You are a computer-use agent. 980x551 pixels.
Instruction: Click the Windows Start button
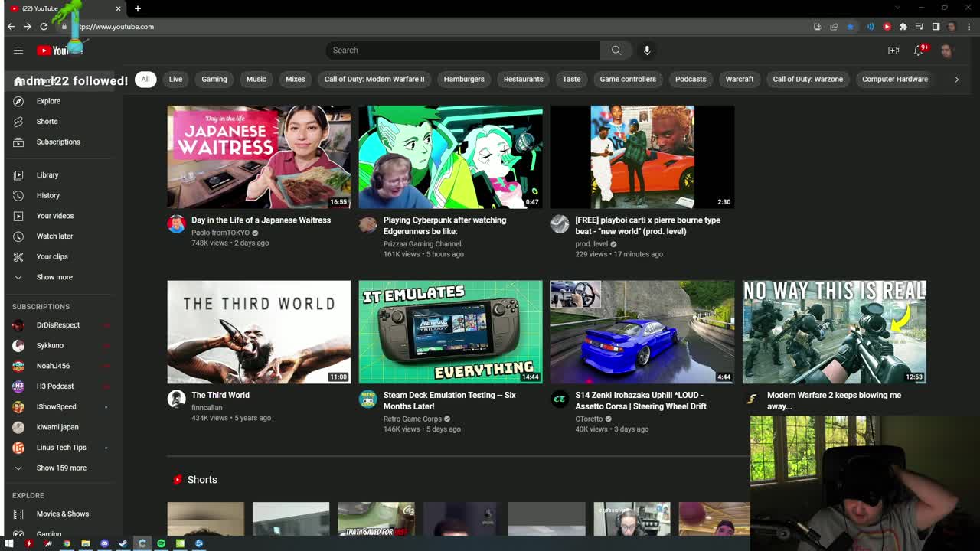tap(9, 543)
